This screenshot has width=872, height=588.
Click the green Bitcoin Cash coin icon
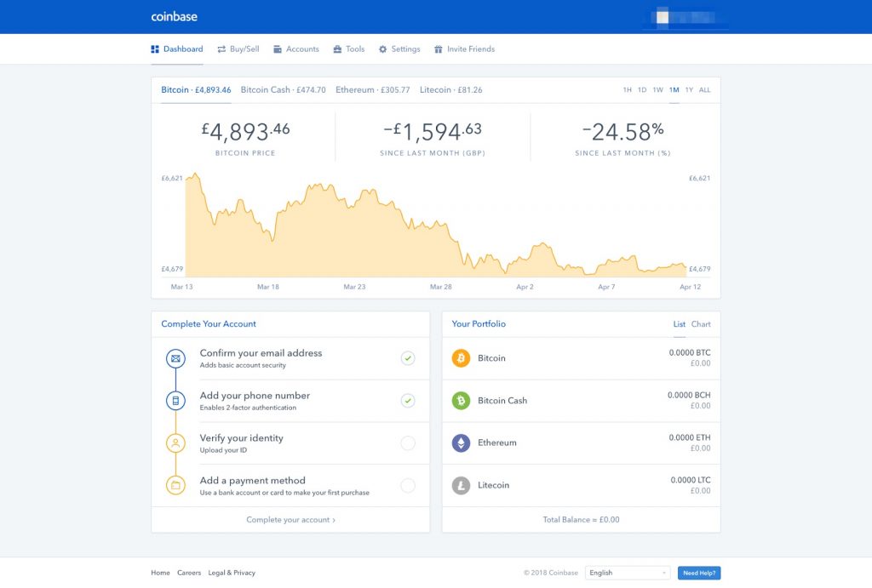click(x=461, y=401)
